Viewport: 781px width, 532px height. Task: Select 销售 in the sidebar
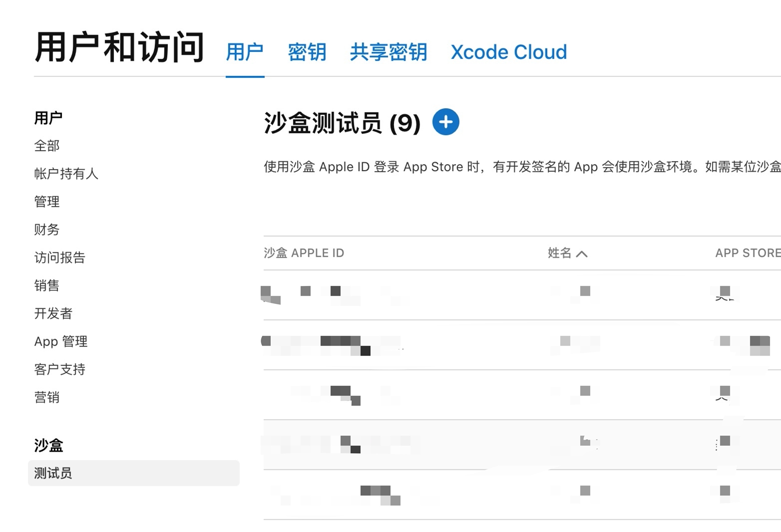47,285
